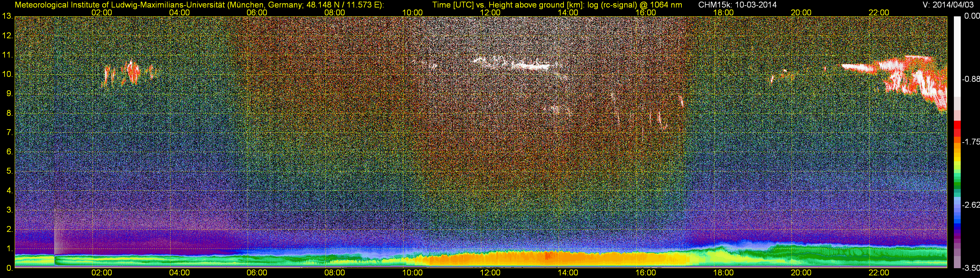Click the 02:00 label on the bottom time axis

click(x=102, y=273)
